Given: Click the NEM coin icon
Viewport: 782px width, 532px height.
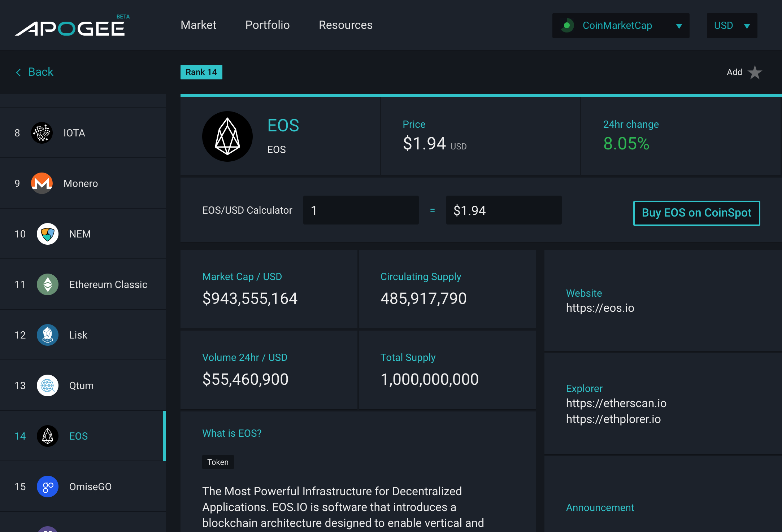Looking at the screenshot, I should click(48, 234).
